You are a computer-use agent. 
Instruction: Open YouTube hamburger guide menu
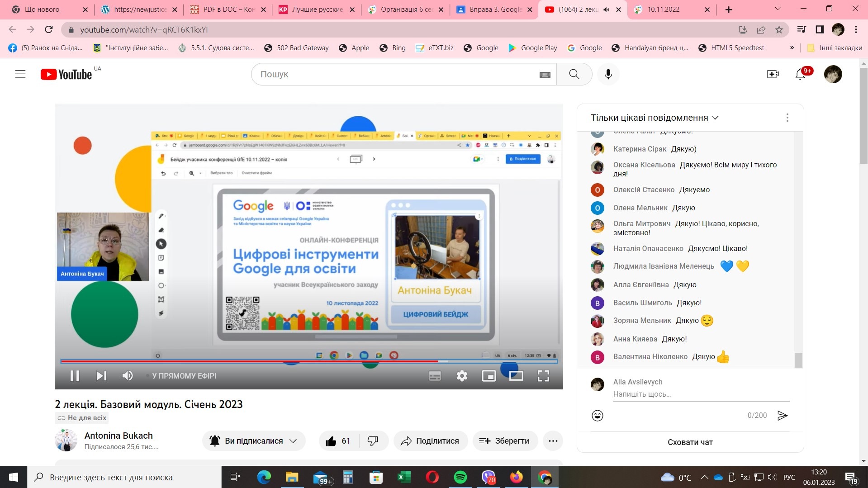[x=20, y=74]
